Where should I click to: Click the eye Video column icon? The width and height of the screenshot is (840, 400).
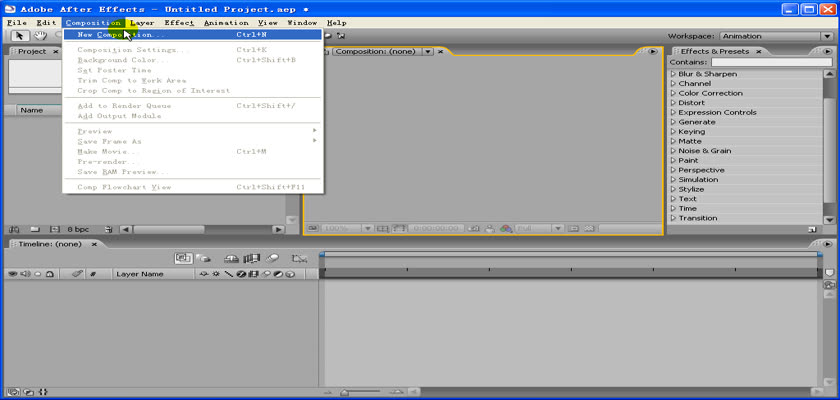(x=13, y=274)
